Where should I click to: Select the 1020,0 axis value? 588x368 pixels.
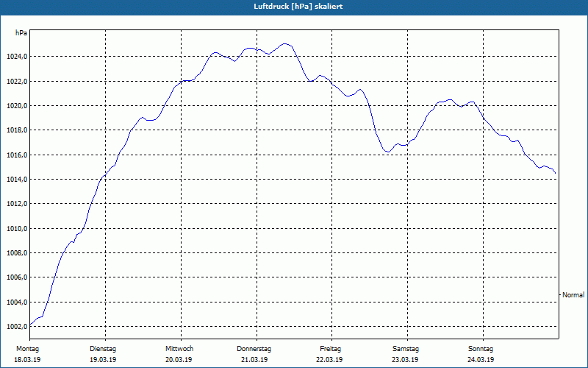pyautogui.click(x=17, y=106)
